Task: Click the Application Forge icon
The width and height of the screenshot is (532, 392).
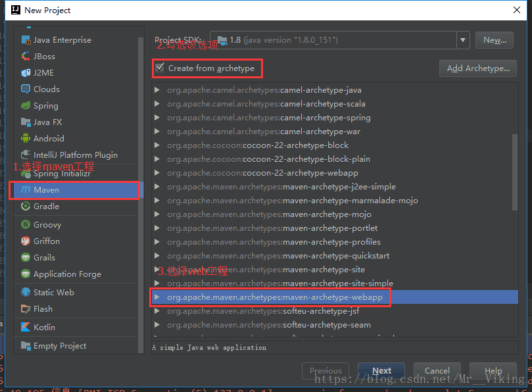Action: coord(26,274)
